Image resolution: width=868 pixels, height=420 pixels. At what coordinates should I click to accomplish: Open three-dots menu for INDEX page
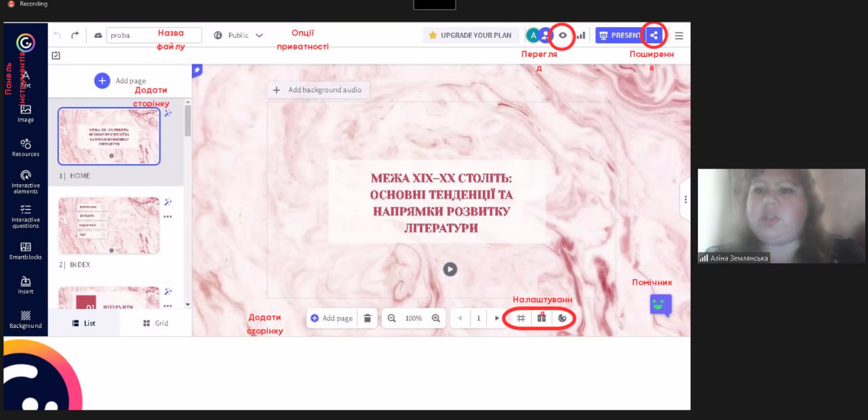point(167,217)
